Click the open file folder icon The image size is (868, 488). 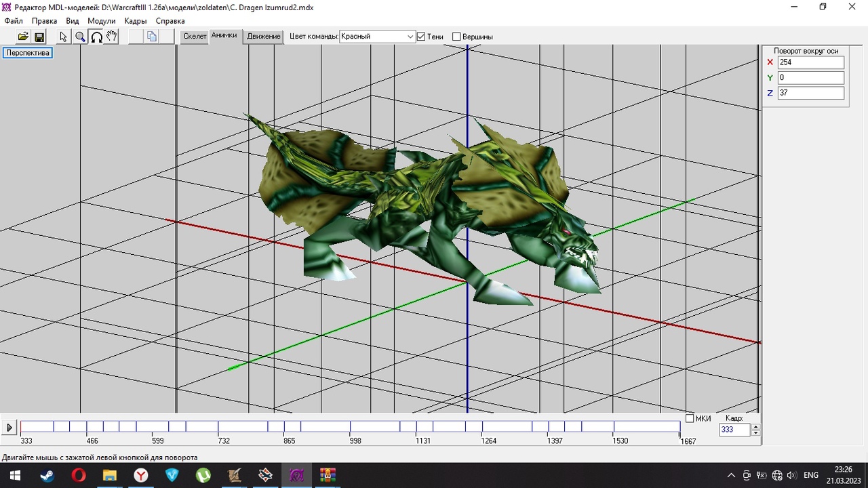point(23,37)
